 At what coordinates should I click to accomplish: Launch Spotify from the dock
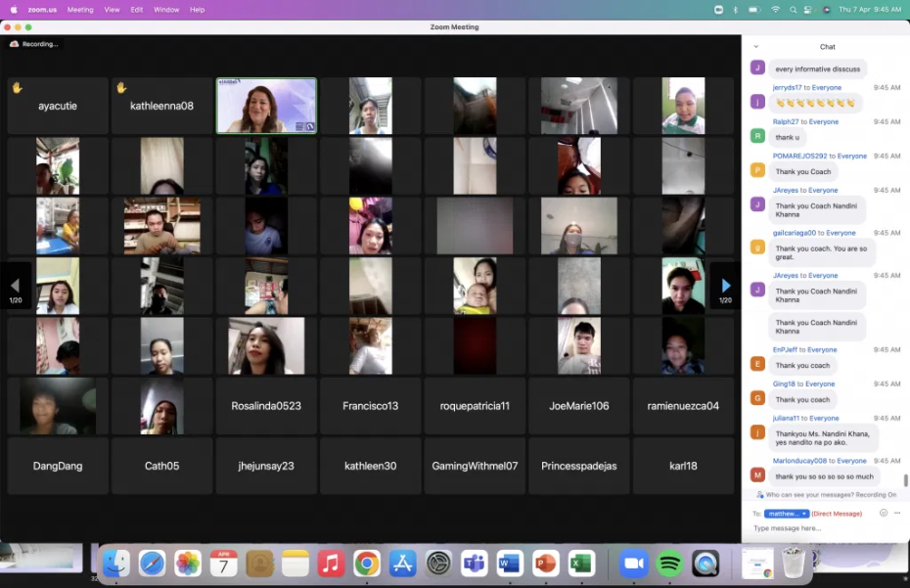(x=669, y=563)
